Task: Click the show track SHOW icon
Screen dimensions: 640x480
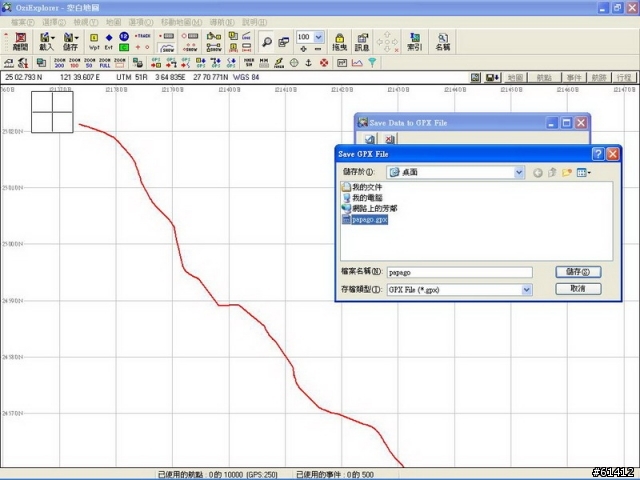Action: tap(167, 48)
